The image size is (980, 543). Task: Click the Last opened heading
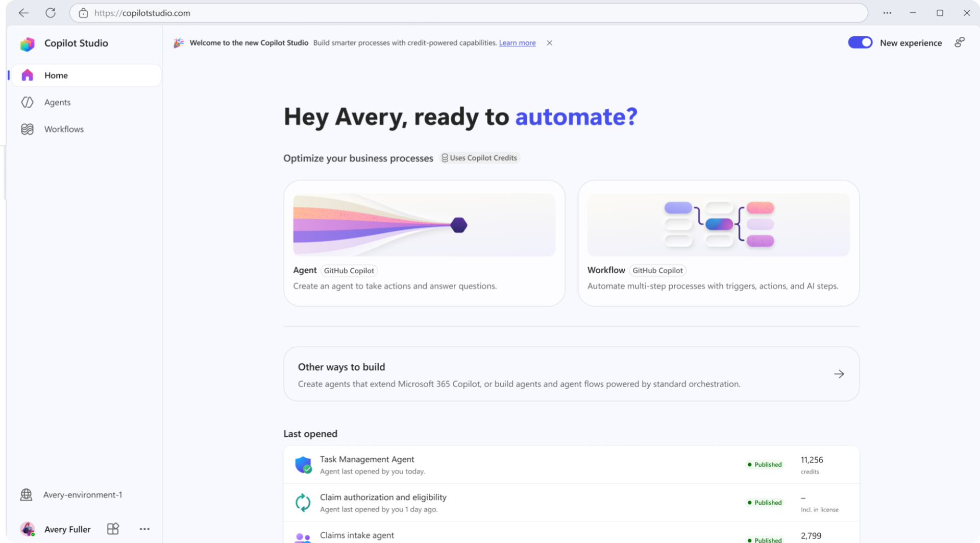(310, 434)
